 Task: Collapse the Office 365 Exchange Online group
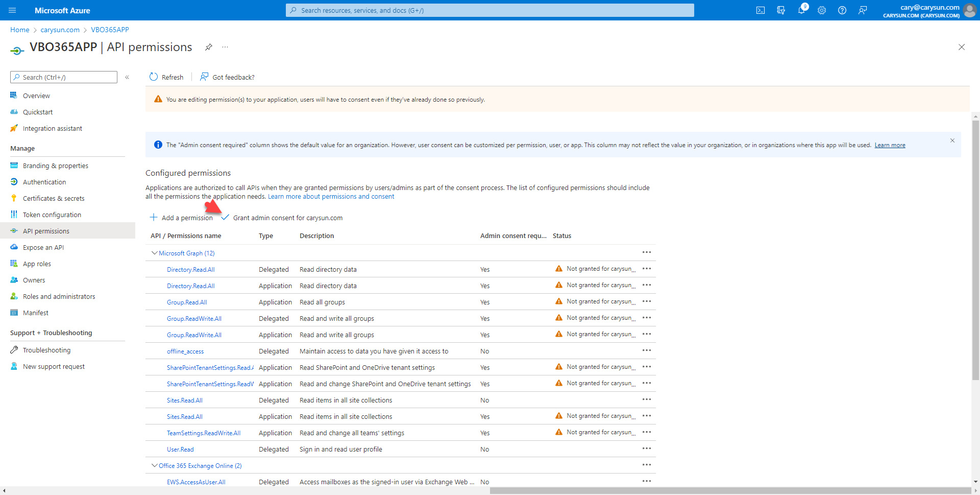[x=154, y=465]
